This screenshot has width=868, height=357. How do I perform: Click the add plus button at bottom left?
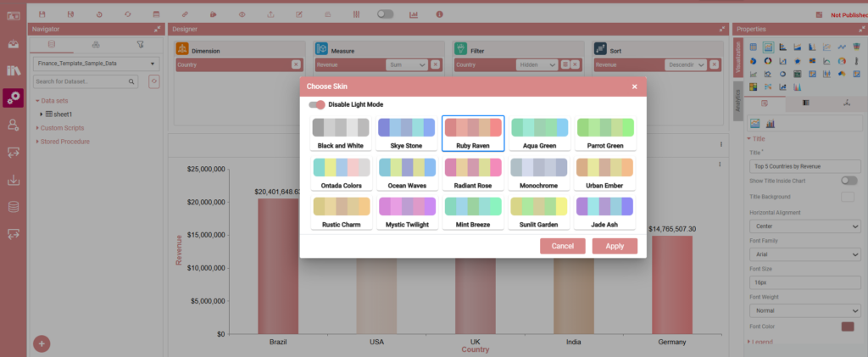pyautogui.click(x=42, y=343)
